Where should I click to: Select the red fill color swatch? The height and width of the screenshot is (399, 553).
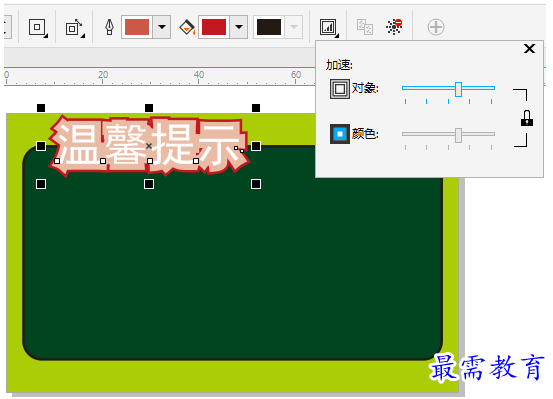pyautogui.click(x=214, y=27)
